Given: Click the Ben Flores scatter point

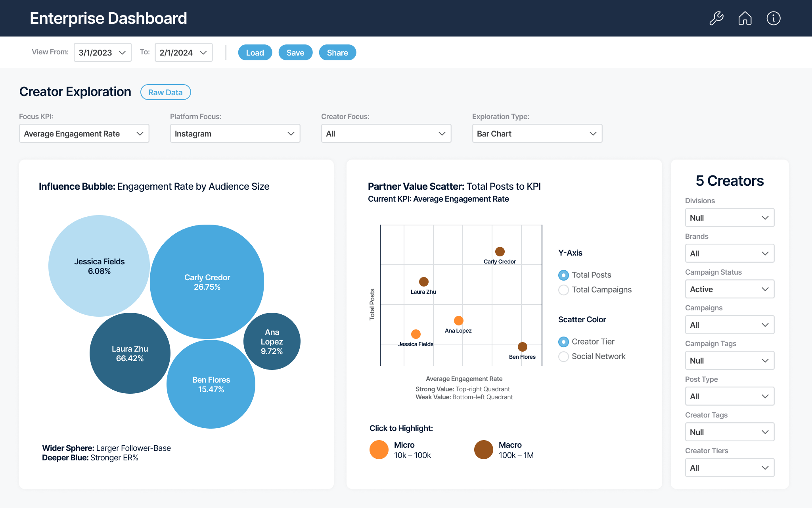Looking at the screenshot, I should click(x=523, y=347).
